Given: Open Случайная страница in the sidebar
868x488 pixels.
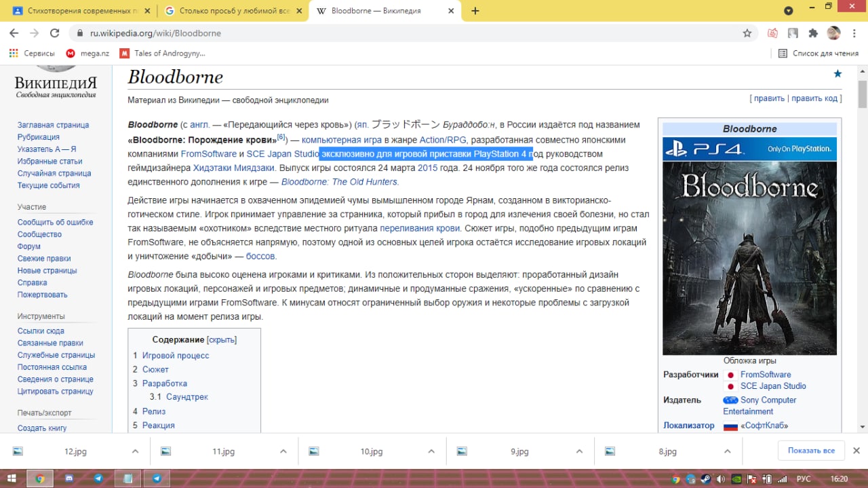Looking at the screenshot, I should [x=54, y=173].
